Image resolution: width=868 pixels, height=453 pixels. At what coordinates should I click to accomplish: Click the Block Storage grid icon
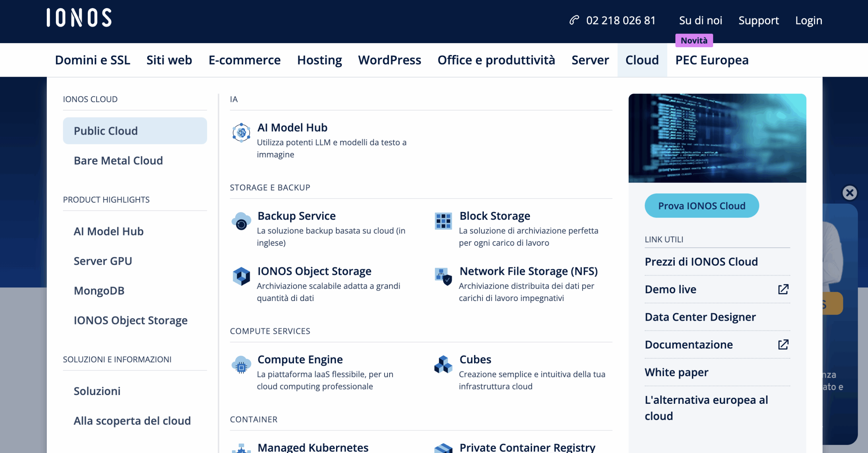click(443, 221)
